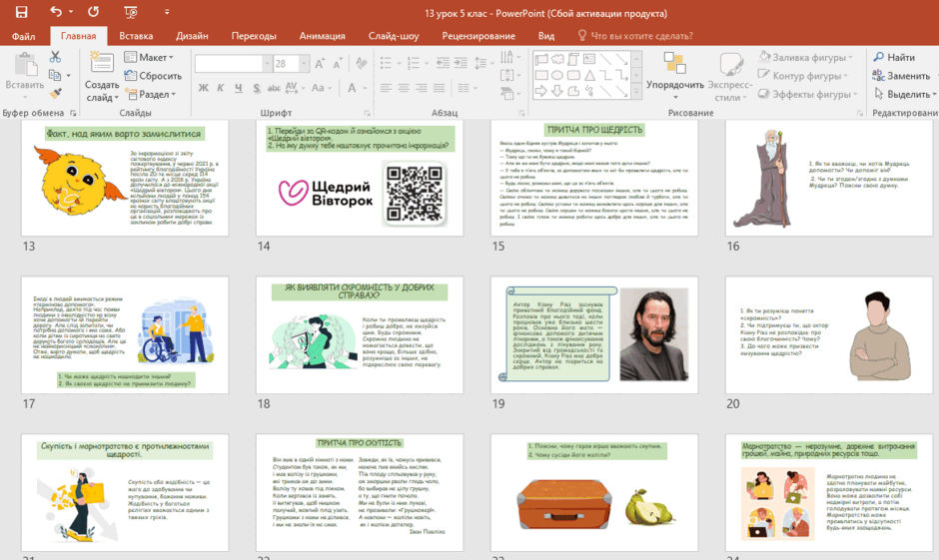Open the Переходы tab

254,36
